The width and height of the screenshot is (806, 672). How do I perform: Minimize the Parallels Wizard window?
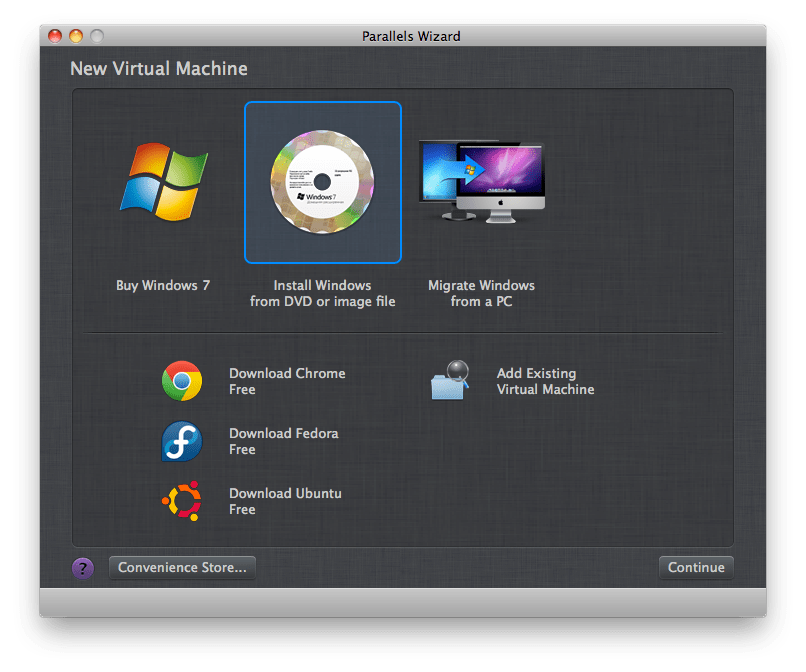77,37
